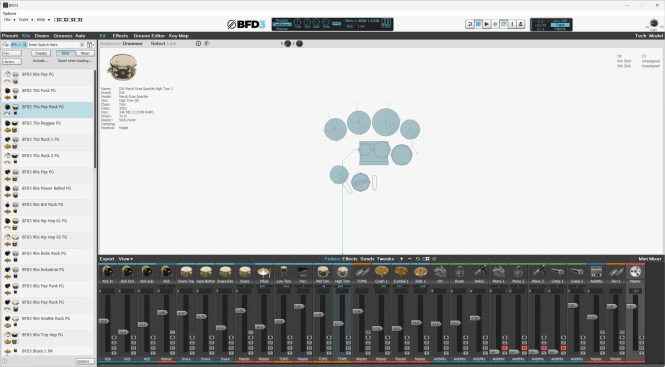The height and width of the screenshot is (367, 665).
Task: Click the Stop button in the transport
Action: (x=478, y=24)
